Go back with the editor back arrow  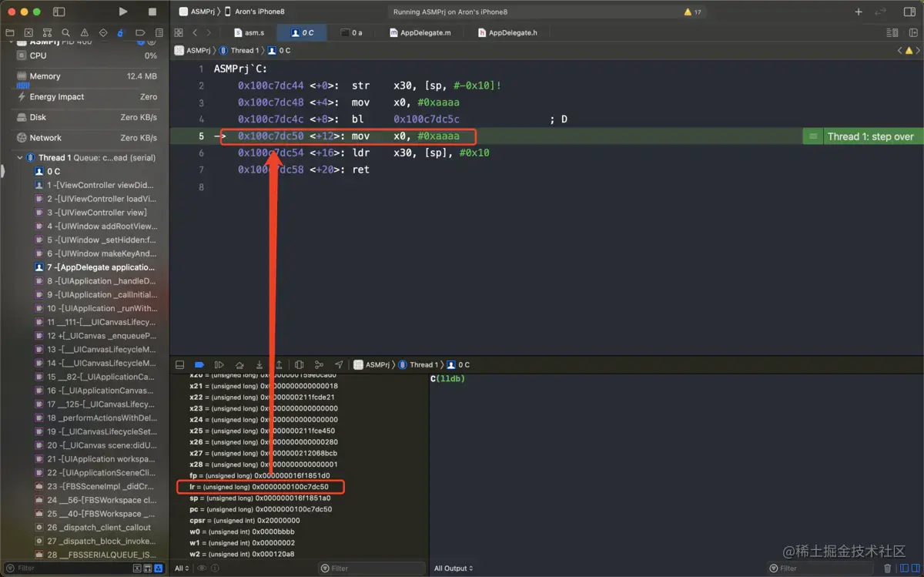[195, 32]
